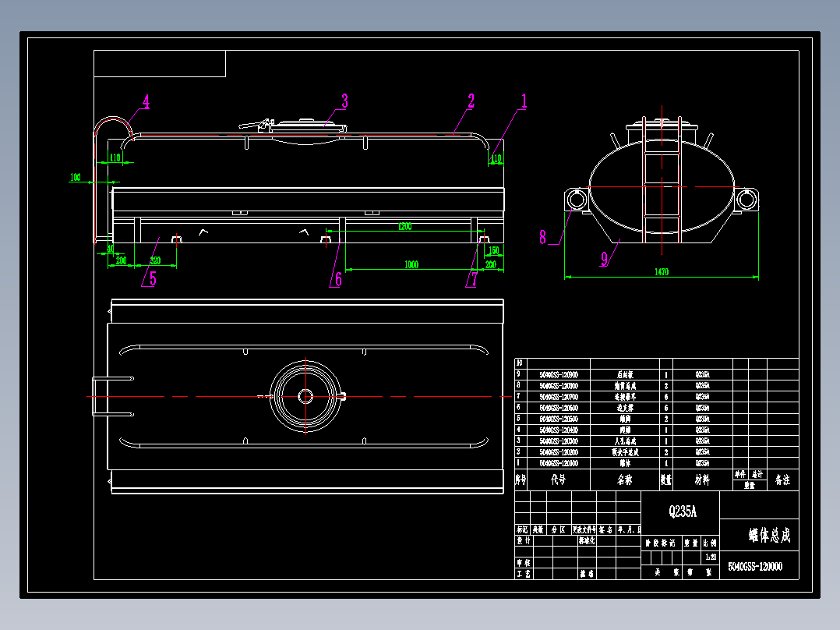Image resolution: width=840 pixels, height=630 pixels.
Task: Select part code 5040GSS-120200 in the table
Action: [559, 452]
